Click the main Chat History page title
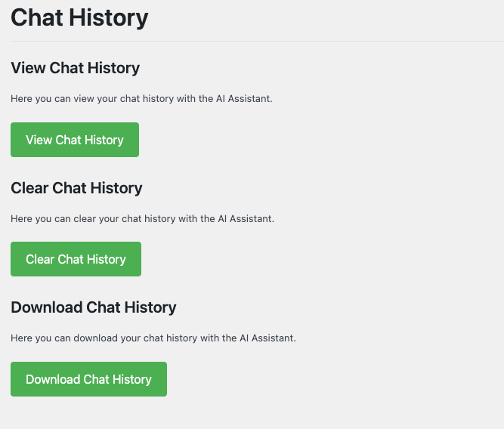Image resolution: width=504 pixels, height=429 pixels. [x=79, y=17]
